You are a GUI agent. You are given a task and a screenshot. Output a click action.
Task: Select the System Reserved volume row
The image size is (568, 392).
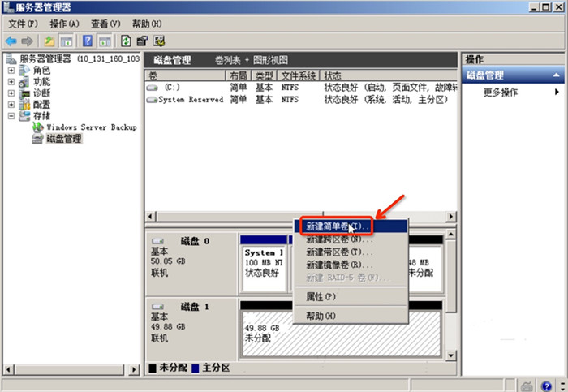[x=301, y=100]
